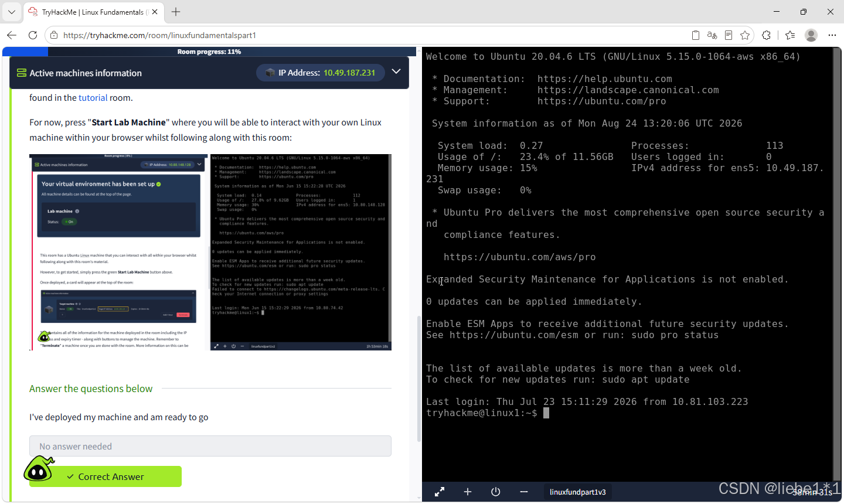Click the browser back arrow
Viewport: 844px width, 504px height.
(12, 35)
